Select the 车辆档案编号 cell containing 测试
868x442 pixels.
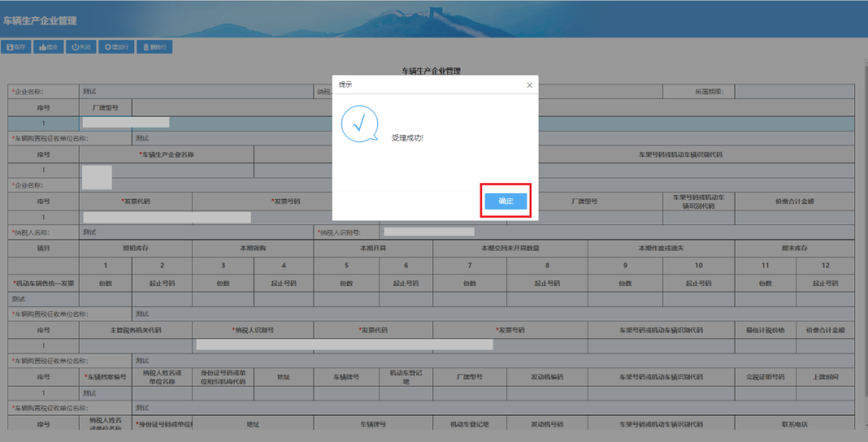(106, 393)
